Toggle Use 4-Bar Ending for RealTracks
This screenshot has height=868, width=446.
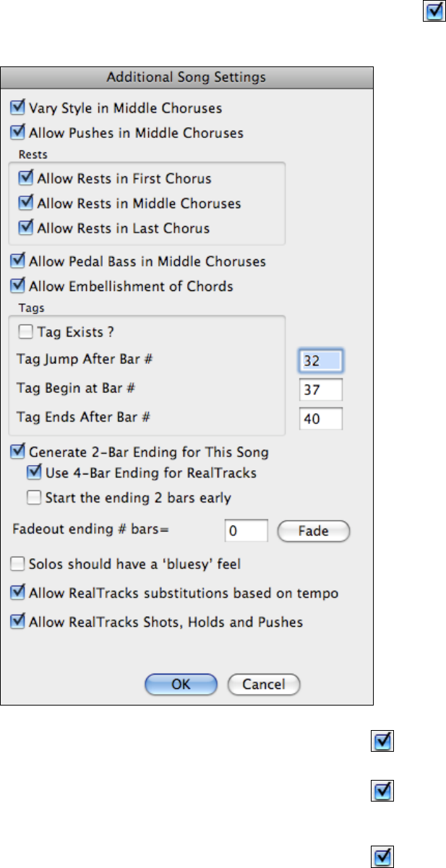coord(33,474)
